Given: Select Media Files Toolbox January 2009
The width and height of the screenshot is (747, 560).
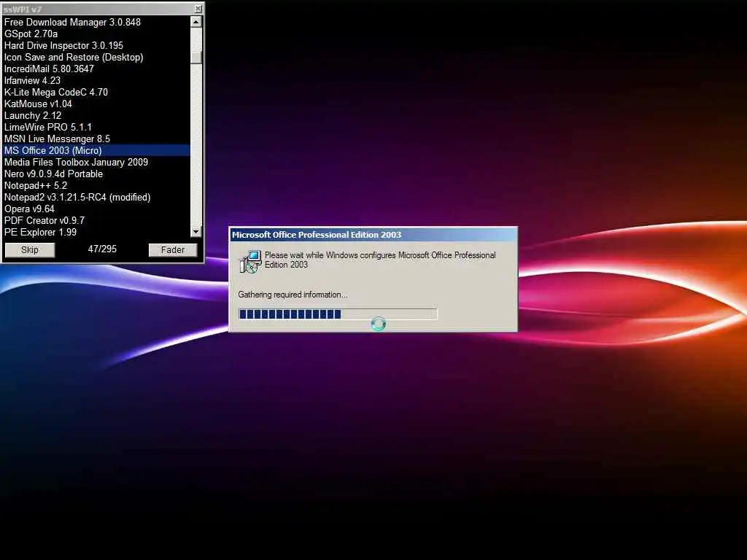Looking at the screenshot, I should click(96, 162).
